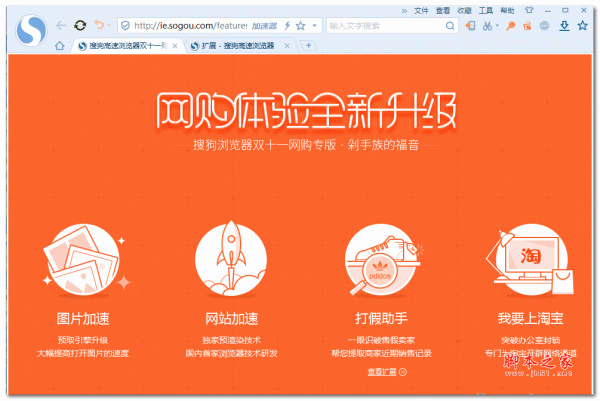The width and height of the screenshot is (600, 401).
Task: Open the undo closed tabs dropdown arrow
Action: point(109,26)
